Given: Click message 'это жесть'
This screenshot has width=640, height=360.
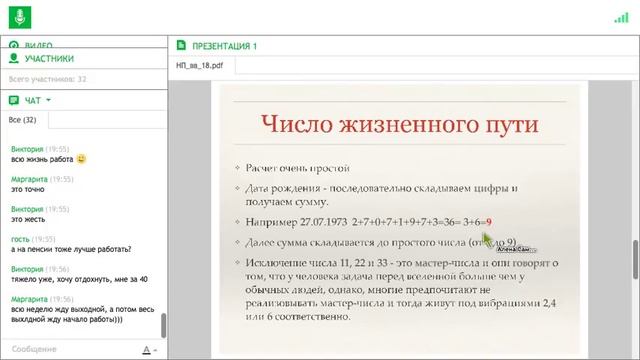Looking at the screenshot, I should click(28, 220).
